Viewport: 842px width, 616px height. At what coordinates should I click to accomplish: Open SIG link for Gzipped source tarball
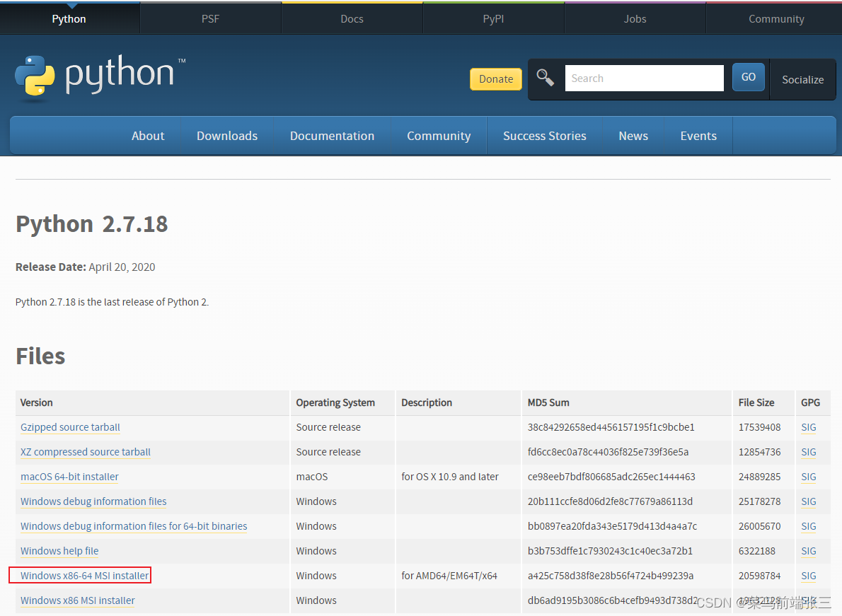tap(808, 427)
